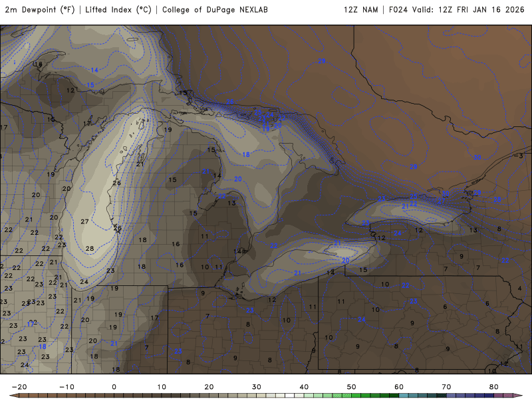Click the "12Z FRI JAN 16 2026" valid time

(481, 10)
